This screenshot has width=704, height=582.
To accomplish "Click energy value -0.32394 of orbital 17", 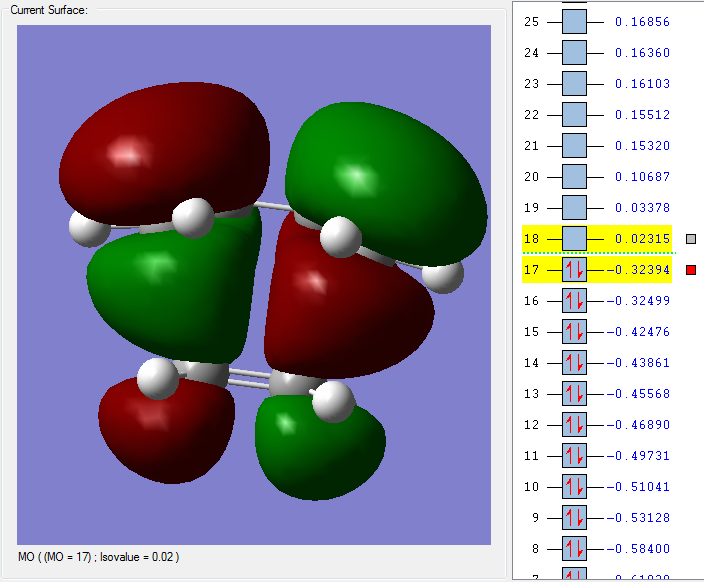I will [x=638, y=270].
